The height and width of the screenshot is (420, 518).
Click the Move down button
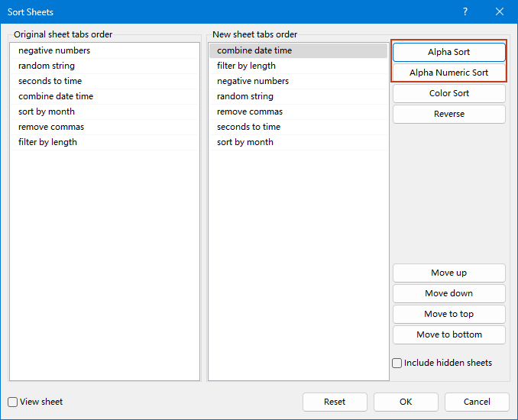(x=448, y=293)
